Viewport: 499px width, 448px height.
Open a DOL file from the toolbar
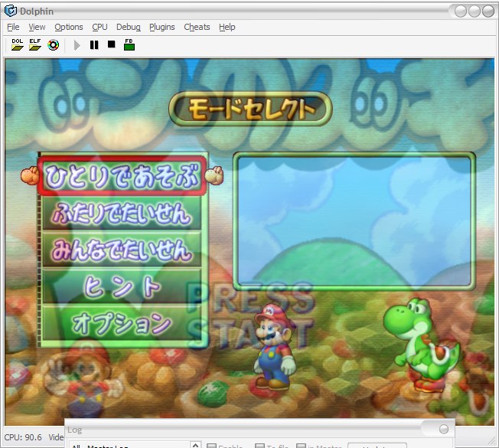click(17, 44)
